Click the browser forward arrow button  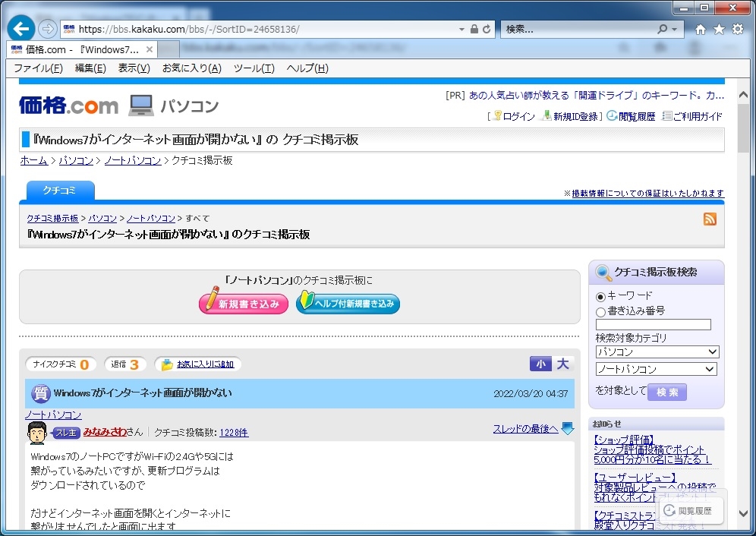47,29
